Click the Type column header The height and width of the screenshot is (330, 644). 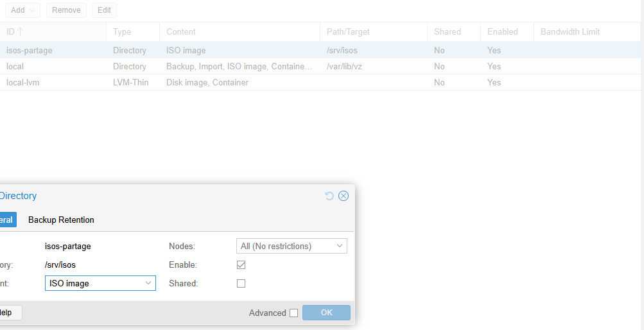[133, 31]
